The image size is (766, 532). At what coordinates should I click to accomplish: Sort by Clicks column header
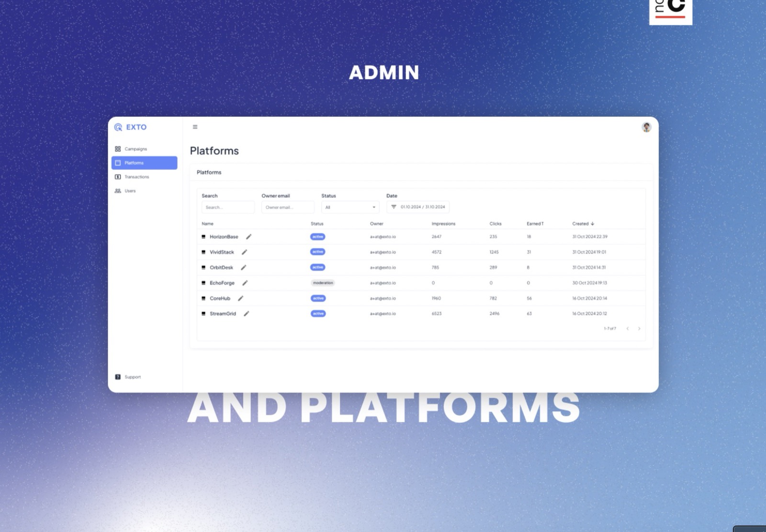496,224
